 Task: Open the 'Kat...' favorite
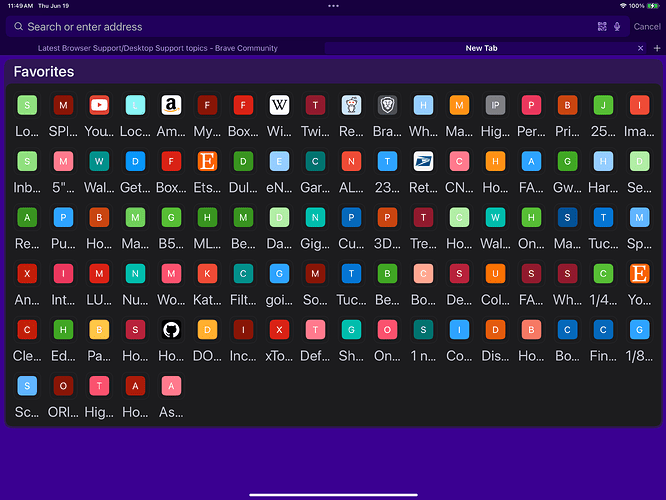(x=207, y=274)
